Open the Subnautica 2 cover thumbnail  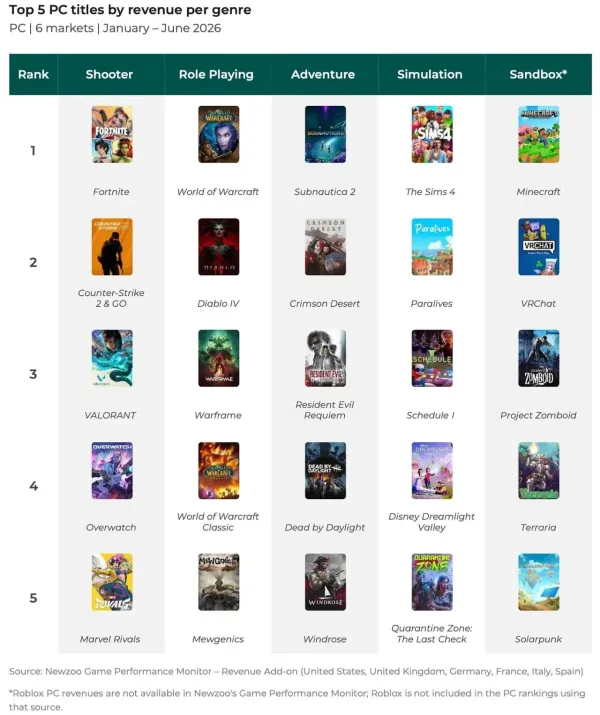[325, 135]
